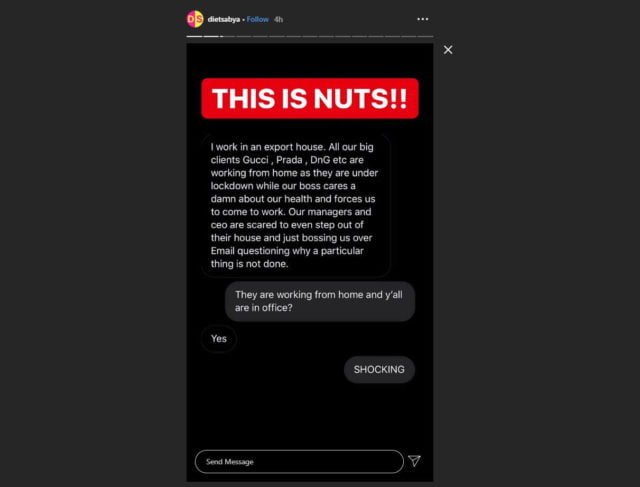Click the last story progress segment

pos(425,36)
